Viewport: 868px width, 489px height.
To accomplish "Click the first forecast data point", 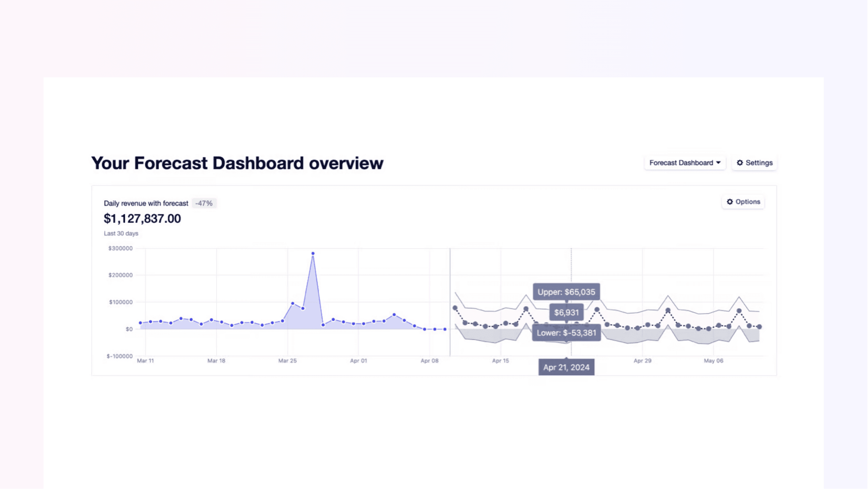I will tap(455, 308).
